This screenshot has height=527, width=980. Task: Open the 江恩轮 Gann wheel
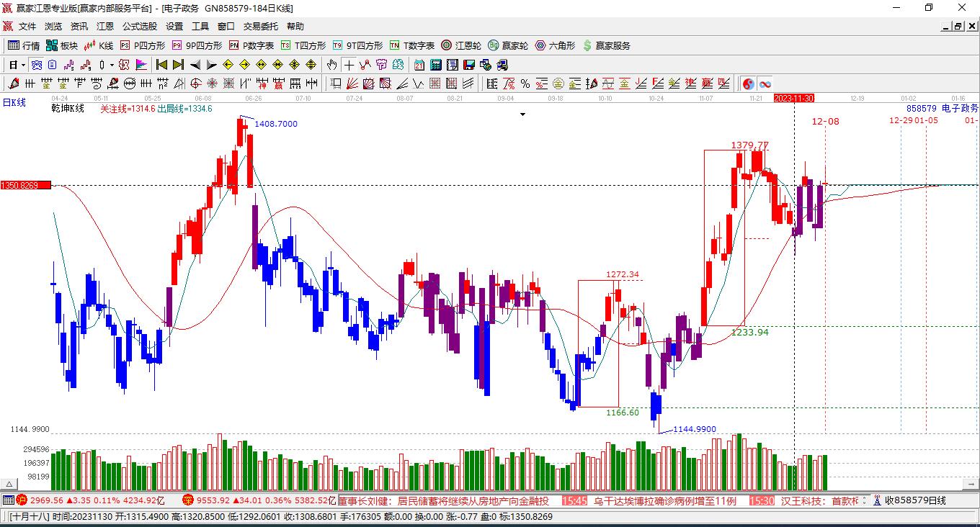tap(461, 45)
